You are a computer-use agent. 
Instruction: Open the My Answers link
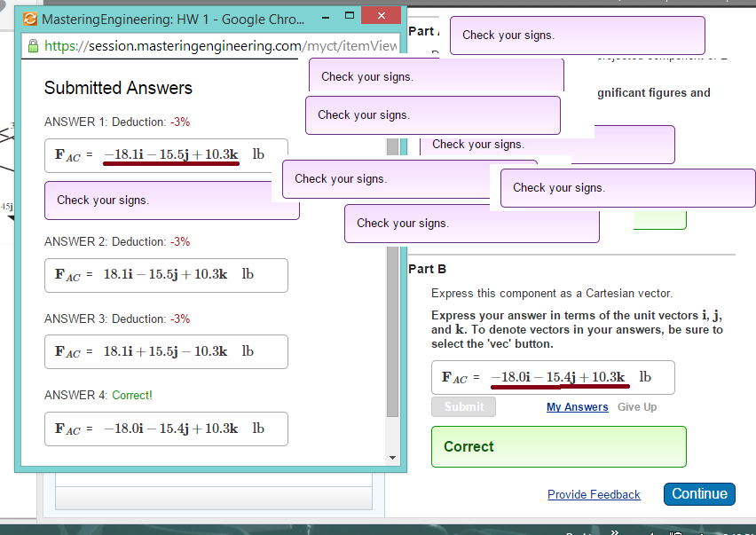(x=577, y=406)
